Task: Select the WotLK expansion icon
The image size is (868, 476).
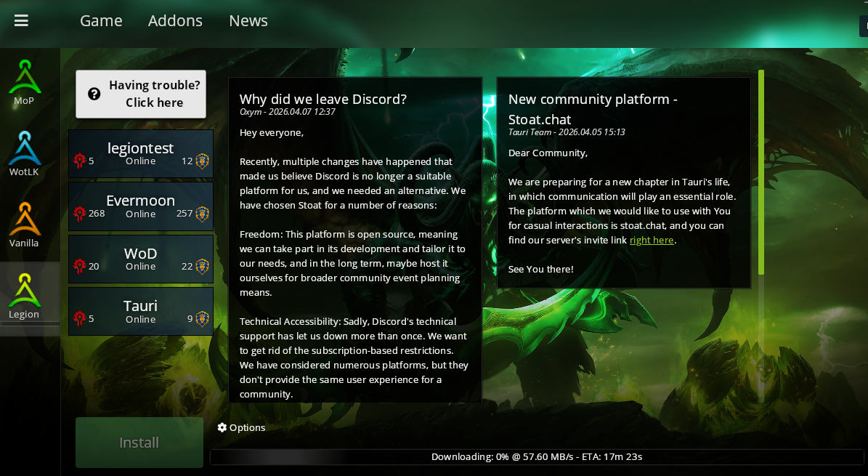Action: click(x=25, y=148)
